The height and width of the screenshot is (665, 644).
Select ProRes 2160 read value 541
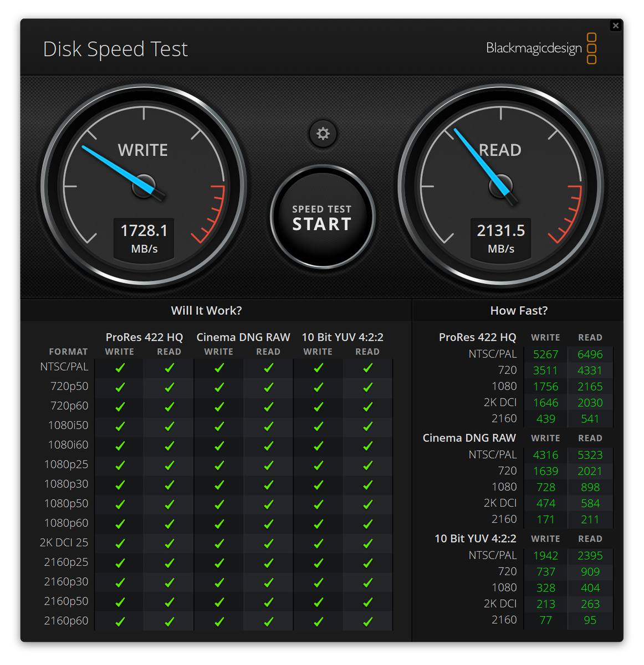590,418
